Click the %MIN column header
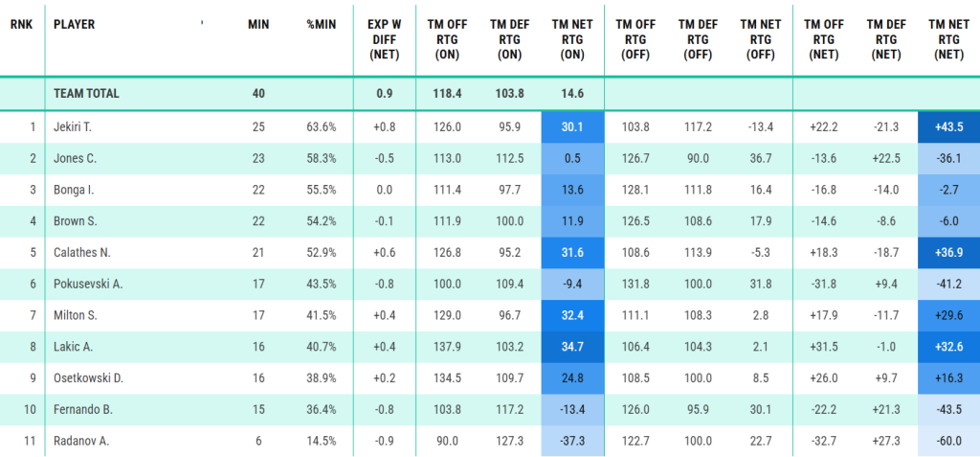 coord(319,23)
